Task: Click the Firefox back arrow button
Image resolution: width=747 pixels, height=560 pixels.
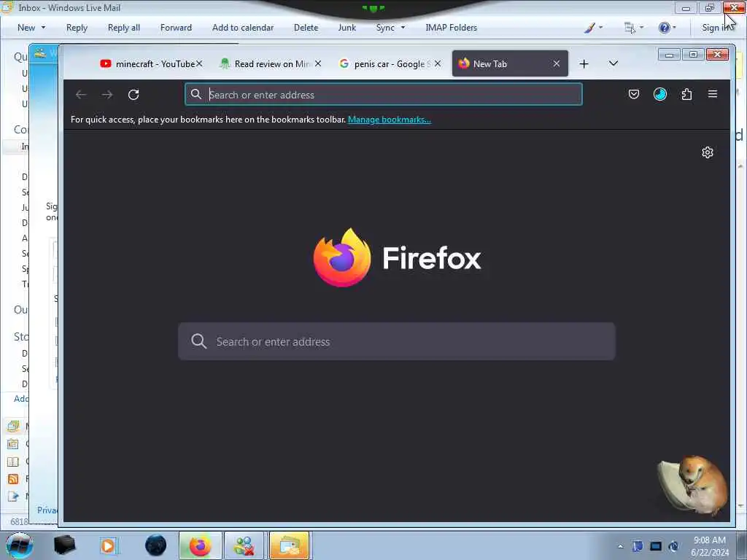Action: click(81, 95)
